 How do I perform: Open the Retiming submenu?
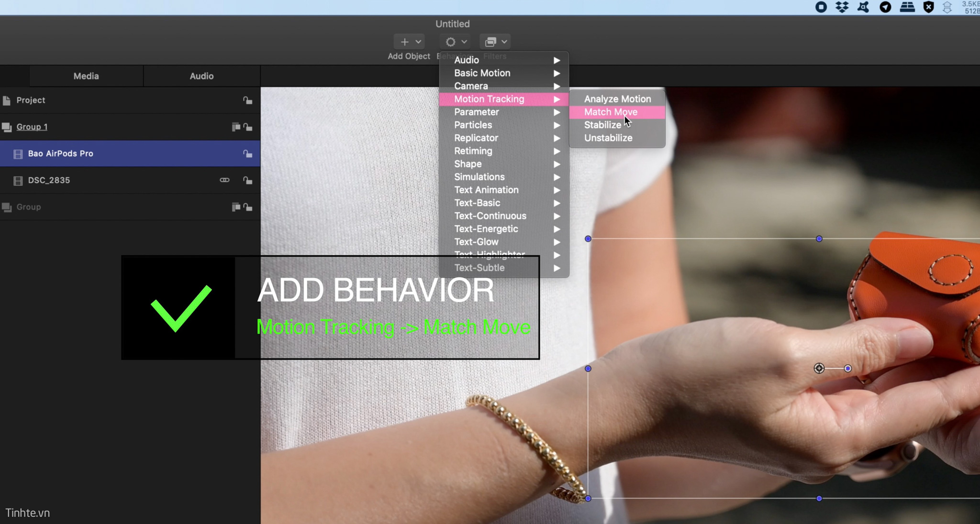pyautogui.click(x=504, y=151)
